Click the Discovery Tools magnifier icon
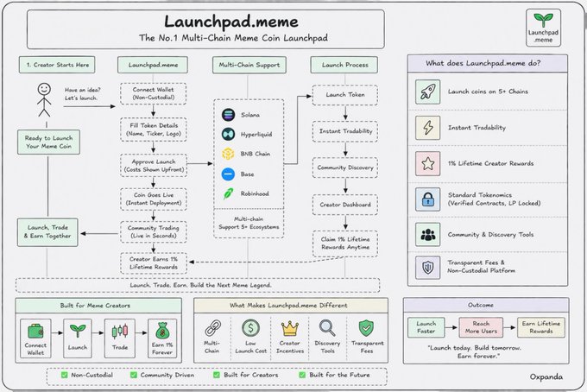The width and height of the screenshot is (587, 392). pyautogui.click(x=327, y=328)
